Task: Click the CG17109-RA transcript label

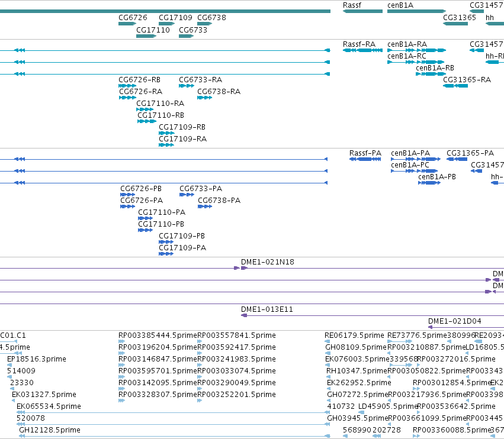Action: [x=182, y=138]
